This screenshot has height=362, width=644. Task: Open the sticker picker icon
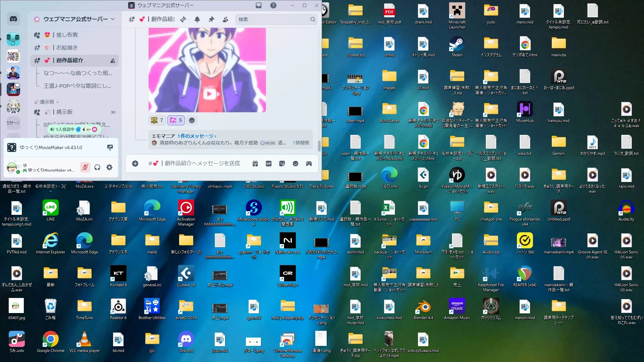(282, 164)
